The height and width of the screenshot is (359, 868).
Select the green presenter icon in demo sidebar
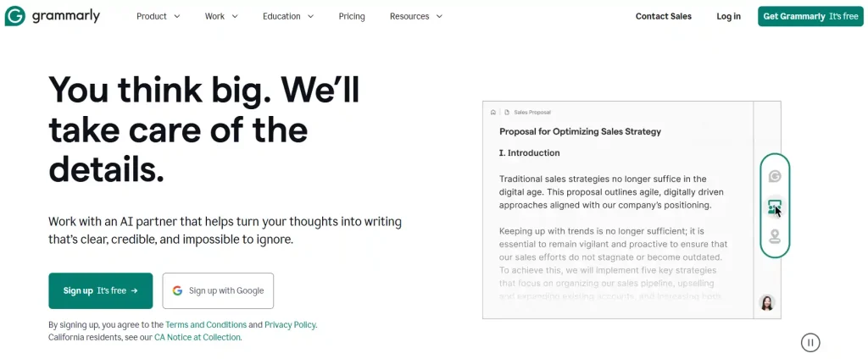point(774,207)
